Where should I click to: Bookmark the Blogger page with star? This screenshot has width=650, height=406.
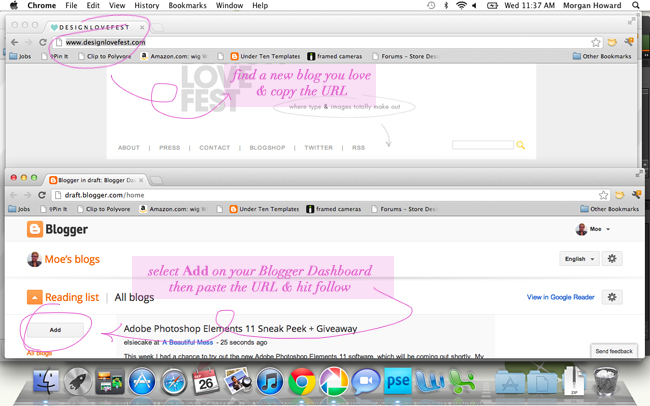tap(603, 195)
